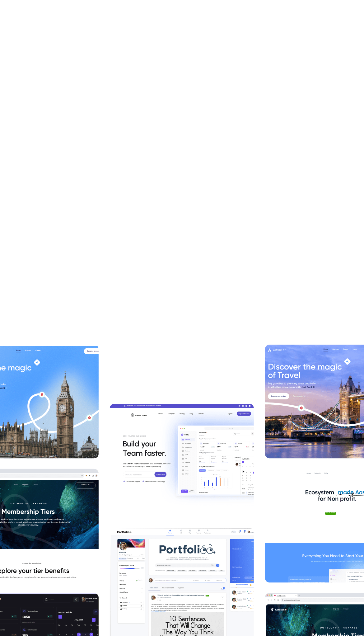364x636 pixels.
Task: Select the Most recent tab
Action: (x=154, y=588)
